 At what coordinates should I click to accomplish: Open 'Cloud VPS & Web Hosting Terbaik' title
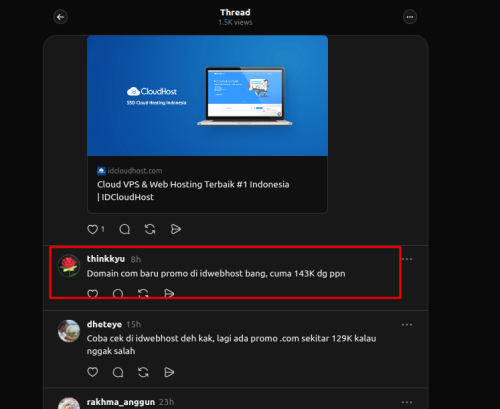193,191
